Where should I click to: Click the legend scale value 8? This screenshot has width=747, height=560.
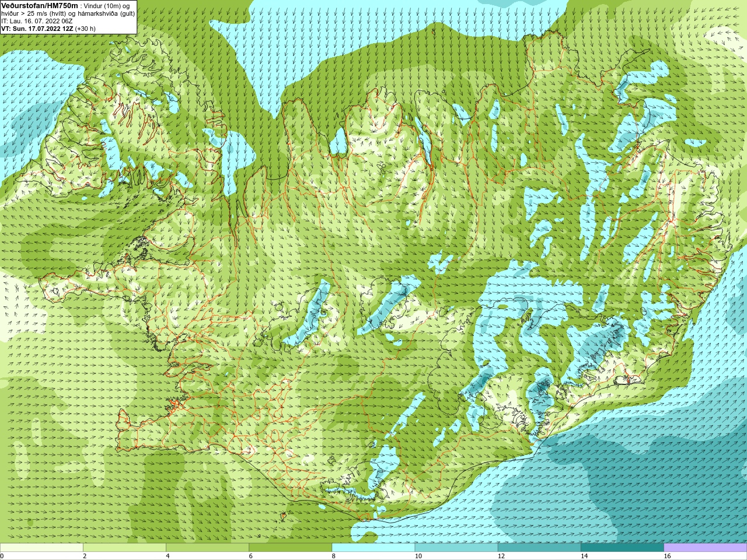click(x=334, y=556)
